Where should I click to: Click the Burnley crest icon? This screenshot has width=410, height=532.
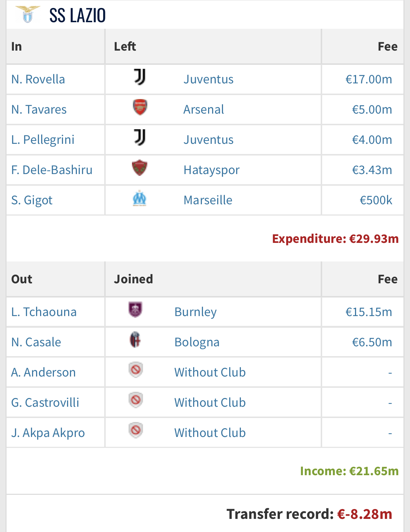[x=135, y=310]
